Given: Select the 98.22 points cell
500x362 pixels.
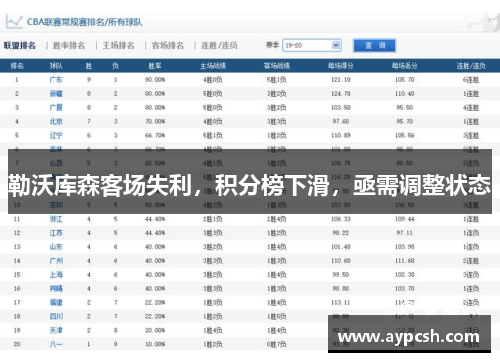Looking at the screenshot, I should tap(341, 233).
